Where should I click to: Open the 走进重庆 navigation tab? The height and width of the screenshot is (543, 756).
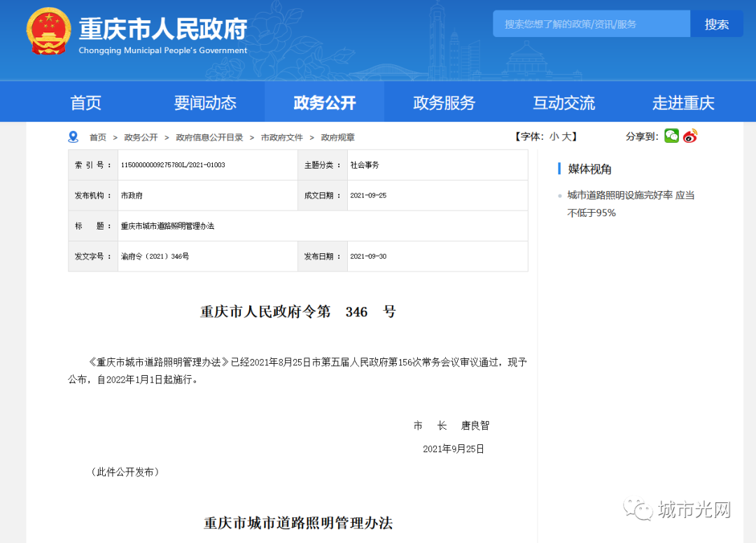(x=683, y=103)
